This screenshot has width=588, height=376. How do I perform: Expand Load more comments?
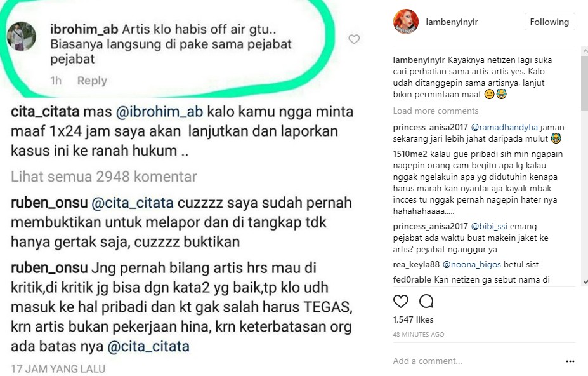coord(436,111)
